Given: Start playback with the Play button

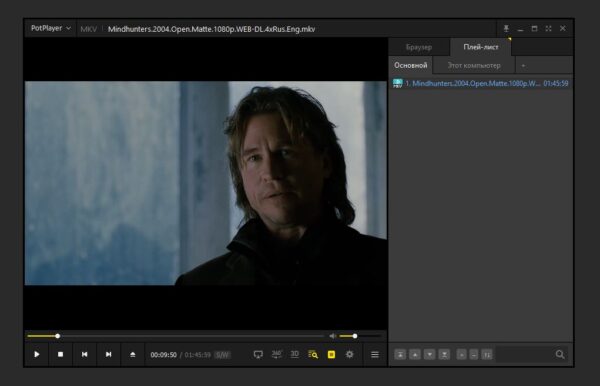Looking at the screenshot, I should (37, 355).
